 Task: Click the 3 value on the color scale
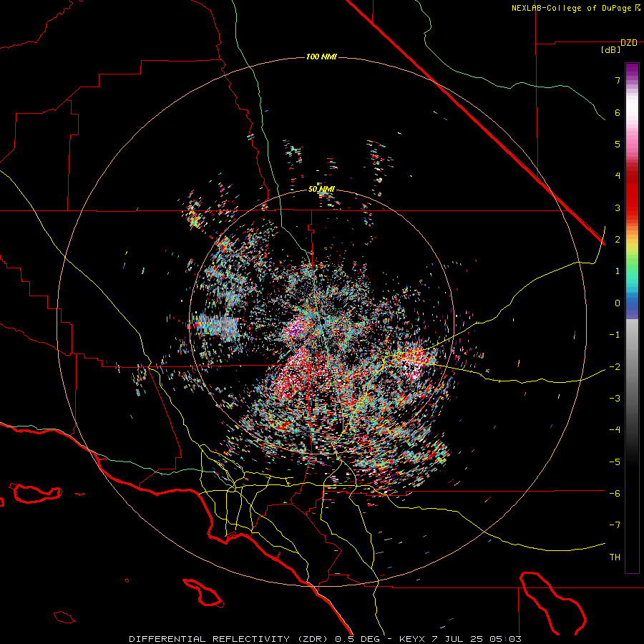[618, 208]
